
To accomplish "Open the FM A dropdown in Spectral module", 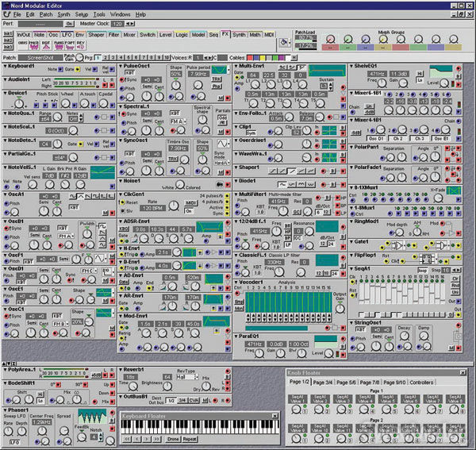I will [178, 121].
